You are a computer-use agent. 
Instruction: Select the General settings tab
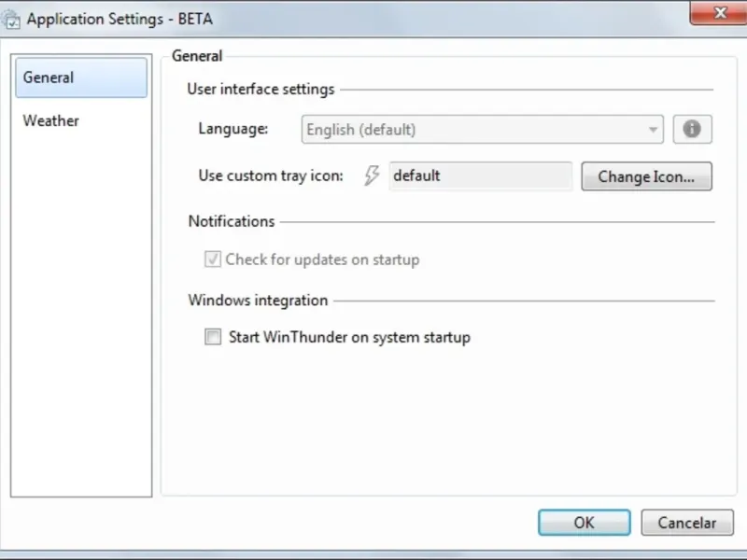(x=81, y=77)
